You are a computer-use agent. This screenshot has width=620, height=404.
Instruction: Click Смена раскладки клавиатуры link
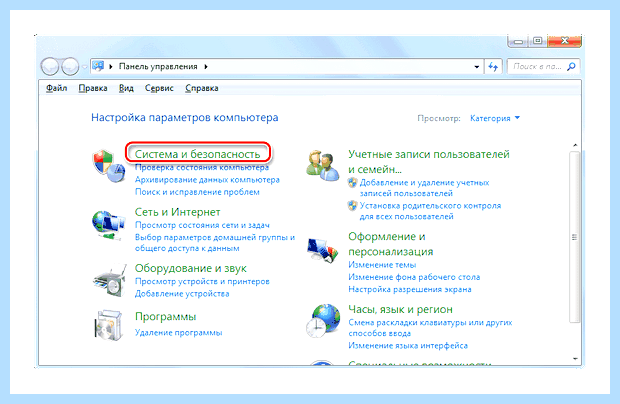point(430,328)
